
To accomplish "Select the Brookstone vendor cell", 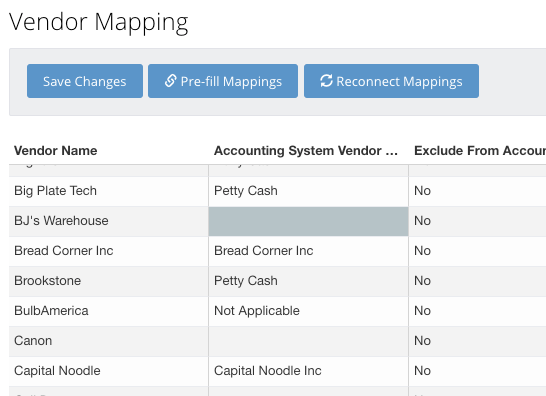I will [109, 281].
